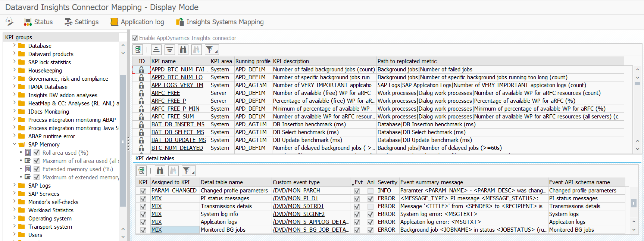Open Settings from the toolbar
This screenshot has height=241, width=644.
82,22
